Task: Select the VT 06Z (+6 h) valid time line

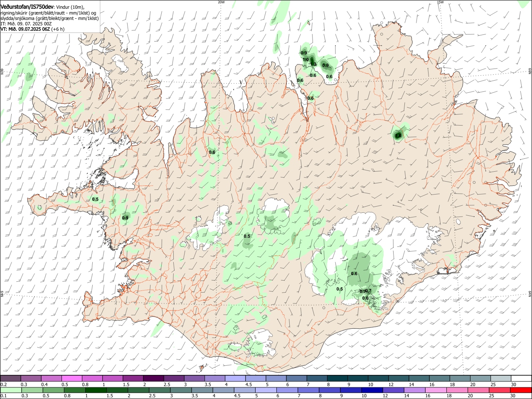Action: click(x=32, y=29)
